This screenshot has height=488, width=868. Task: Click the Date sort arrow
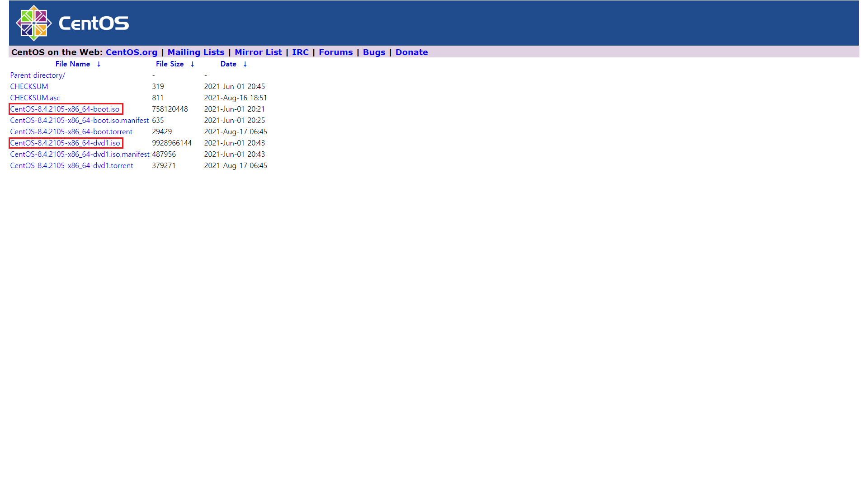pos(245,64)
